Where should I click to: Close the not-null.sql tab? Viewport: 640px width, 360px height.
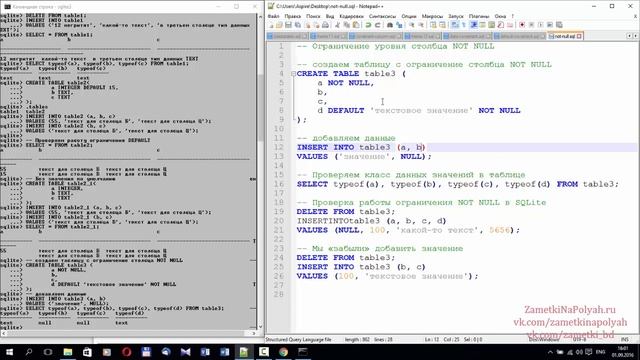579,36
